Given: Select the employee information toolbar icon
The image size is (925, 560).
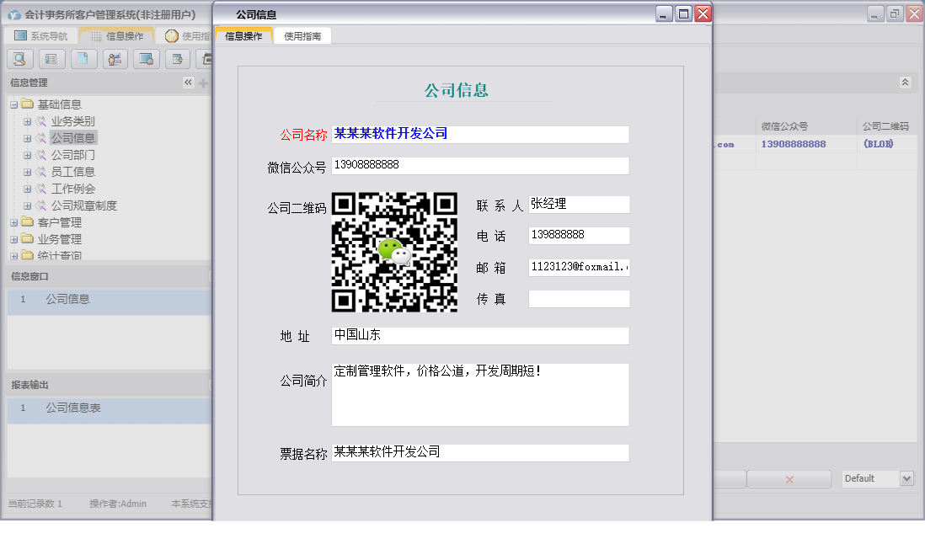Looking at the screenshot, I should tap(115, 59).
